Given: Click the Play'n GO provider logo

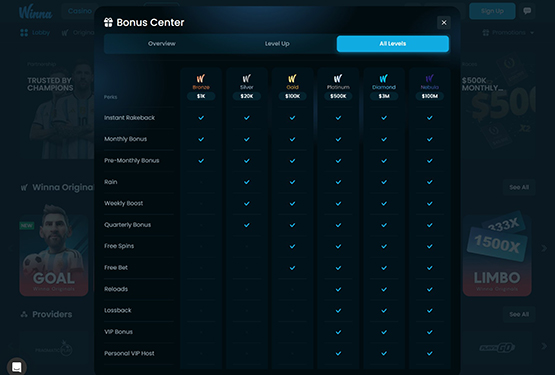Looking at the screenshot, I should [496, 348].
